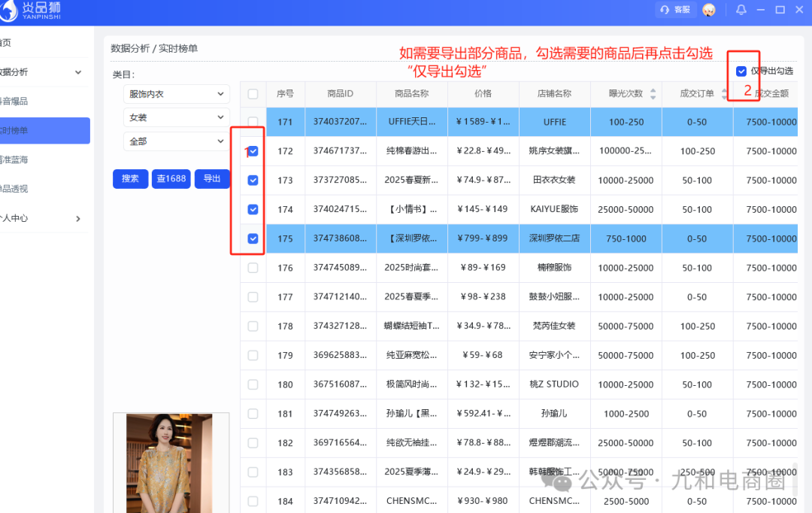Uncheck row 172 selection box
This screenshot has height=513, width=812.
253,150
